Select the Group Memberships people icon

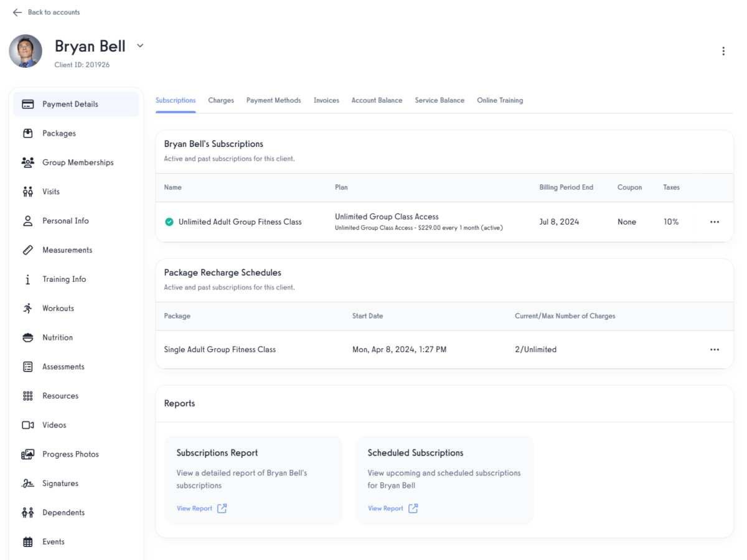tap(27, 162)
